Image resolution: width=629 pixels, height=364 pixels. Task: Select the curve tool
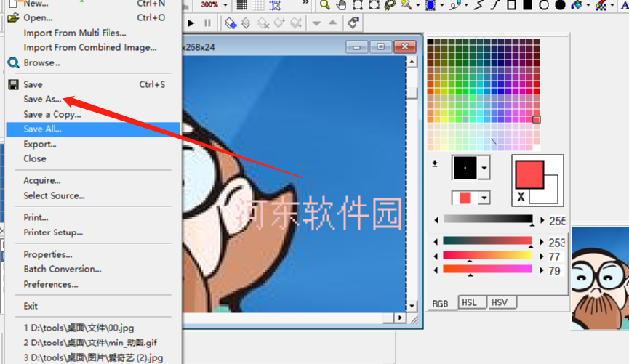point(495,5)
